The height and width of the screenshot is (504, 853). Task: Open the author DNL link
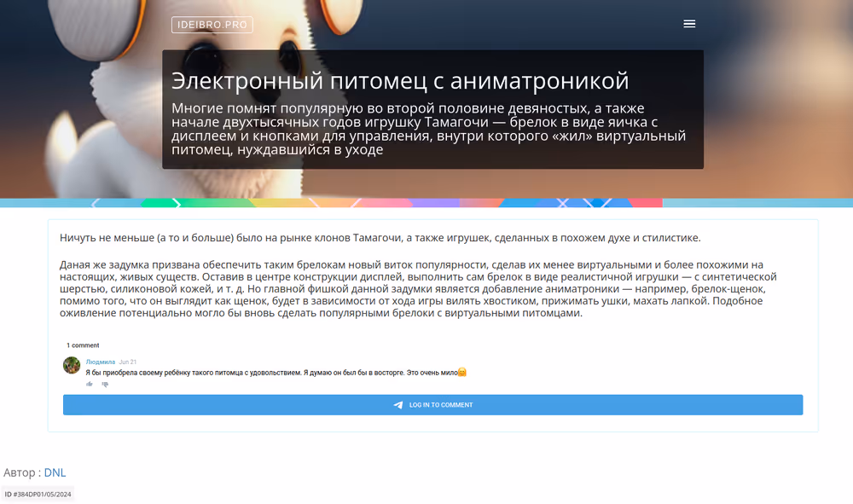pos(55,472)
